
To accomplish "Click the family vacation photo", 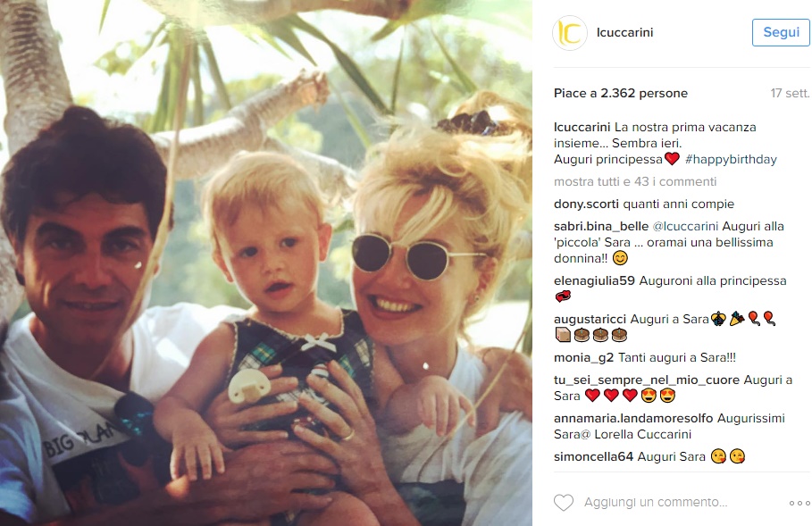I will coord(266,263).
